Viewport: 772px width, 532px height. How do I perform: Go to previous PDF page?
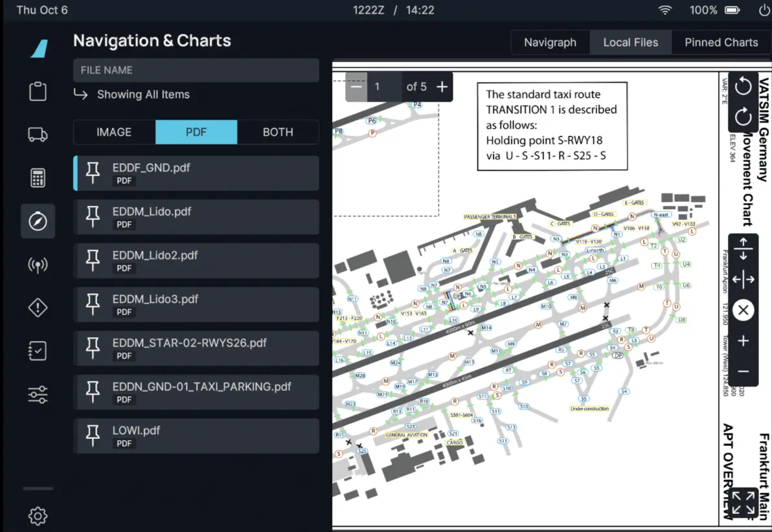coord(356,87)
